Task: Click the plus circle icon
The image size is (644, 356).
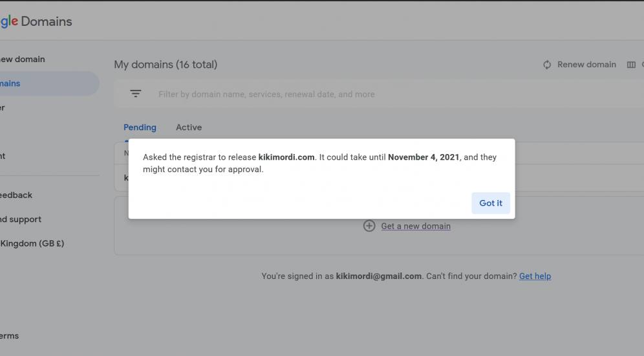Action: (369, 226)
